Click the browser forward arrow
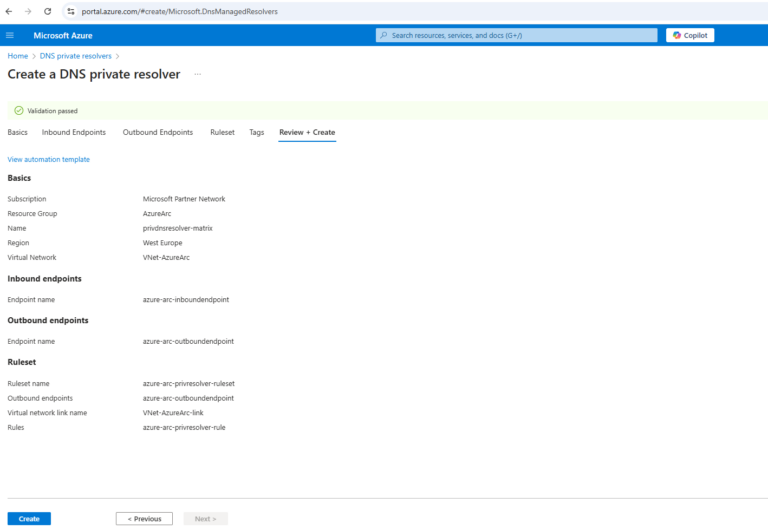The width and height of the screenshot is (768, 530). coord(28,11)
